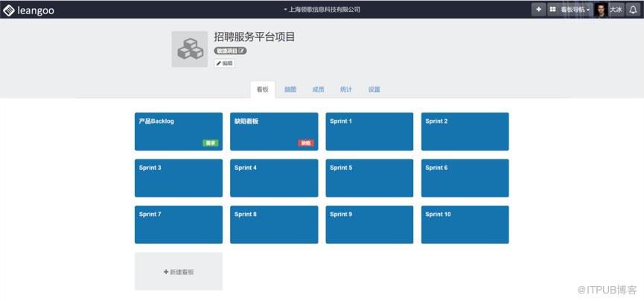The width and height of the screenshot is (644, 301).
Task: Click the 新建看板 button
Action: coord(179,272)
